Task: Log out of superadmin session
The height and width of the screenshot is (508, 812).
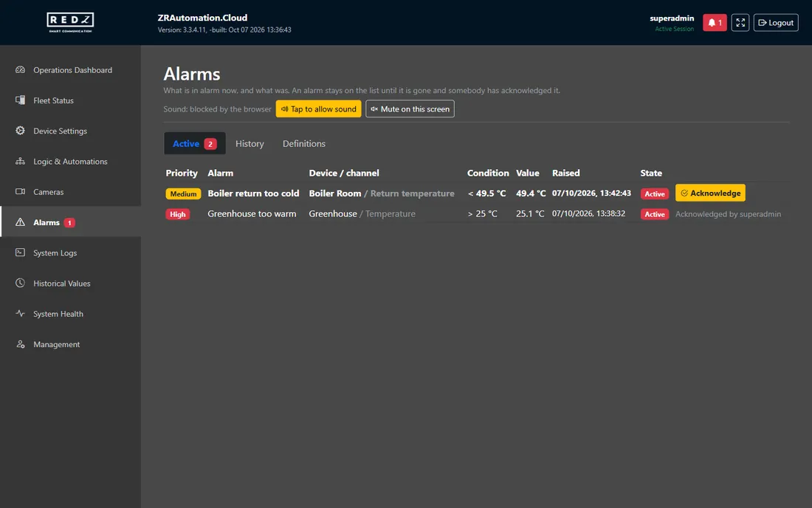Action: pyautogui.click(x=776, y=23)
